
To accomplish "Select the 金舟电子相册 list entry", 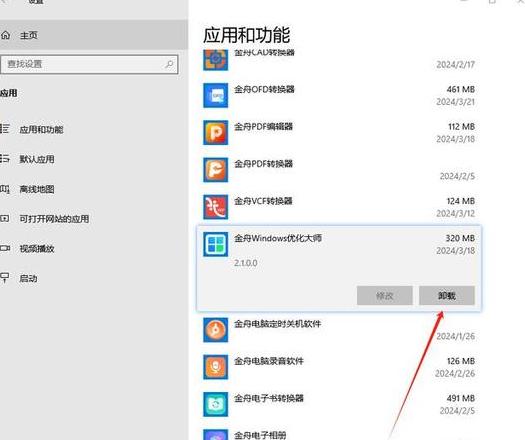I will (339, 435).
